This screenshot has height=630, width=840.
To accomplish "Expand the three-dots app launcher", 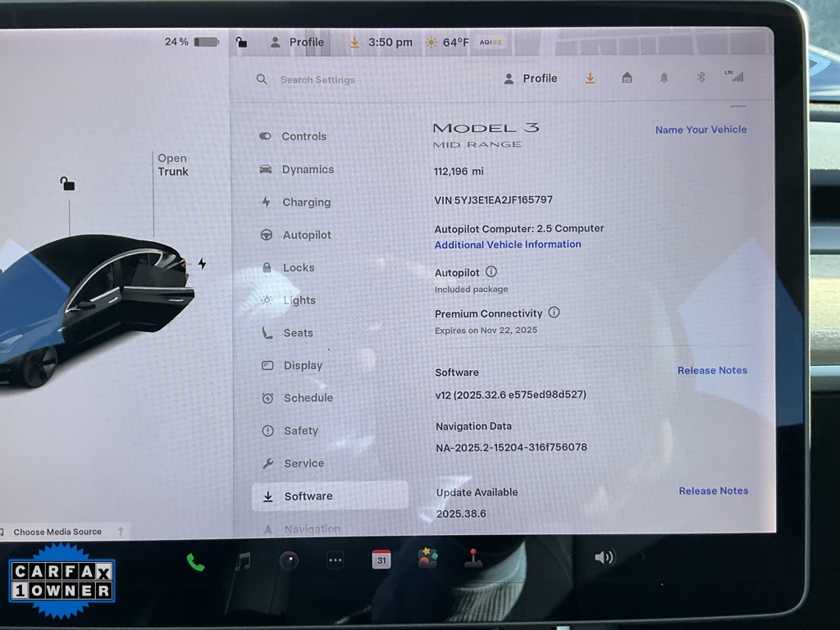I will [x=335, y=561].
